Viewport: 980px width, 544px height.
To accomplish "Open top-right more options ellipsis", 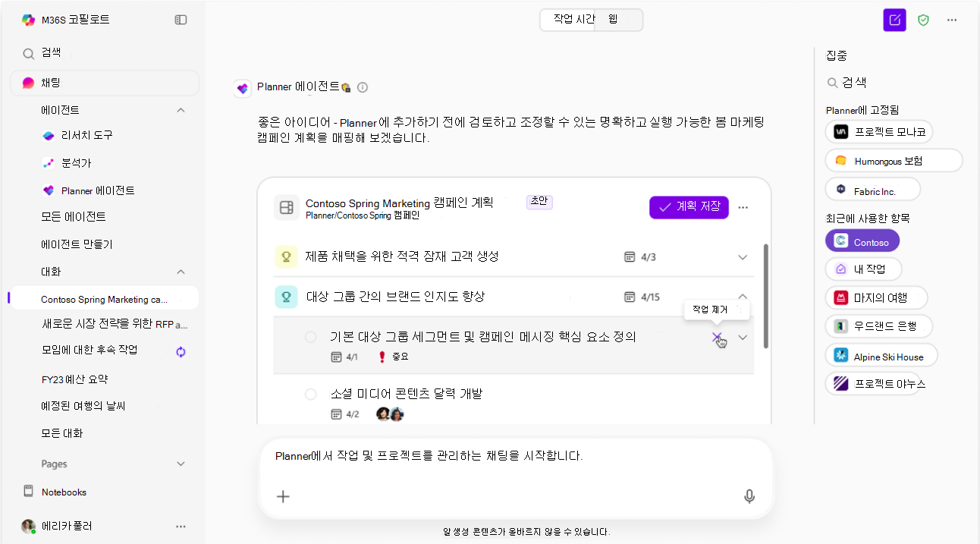I will point(952,20).
